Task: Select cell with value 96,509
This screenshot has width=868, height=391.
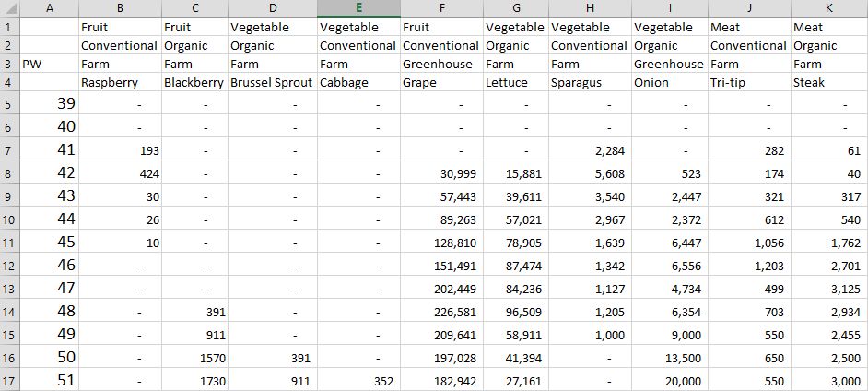Action: tap(516, 312)
